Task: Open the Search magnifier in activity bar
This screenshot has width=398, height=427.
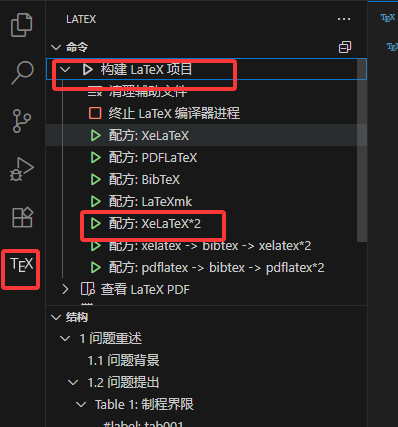Action: (22, 73)
